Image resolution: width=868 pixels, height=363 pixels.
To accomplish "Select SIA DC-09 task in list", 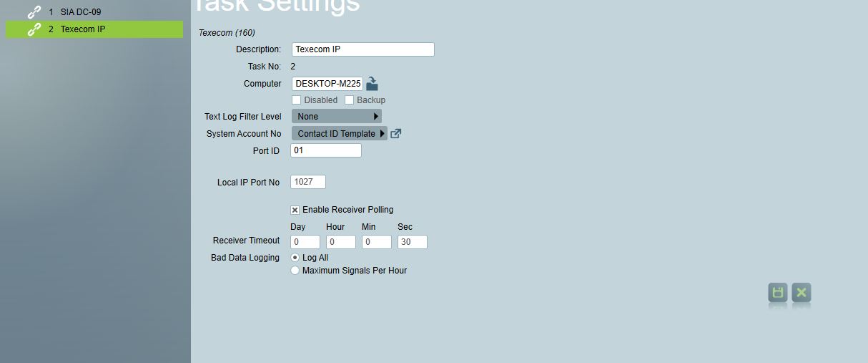I will coord(81,12).
